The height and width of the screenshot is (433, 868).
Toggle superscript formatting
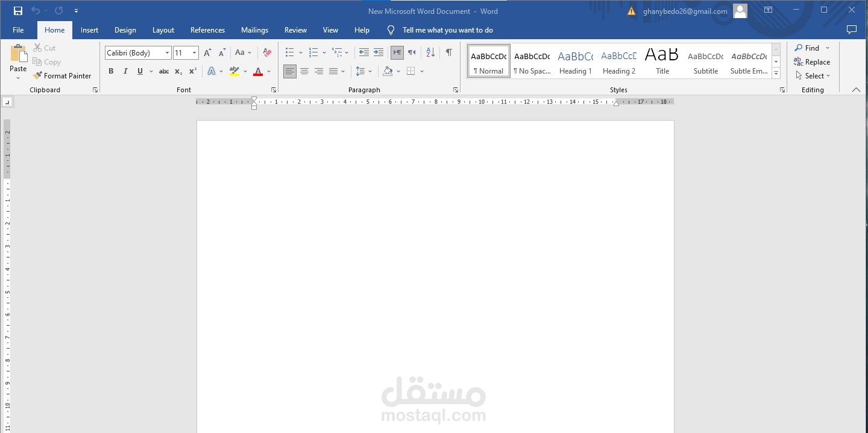(x=193, y=71)
